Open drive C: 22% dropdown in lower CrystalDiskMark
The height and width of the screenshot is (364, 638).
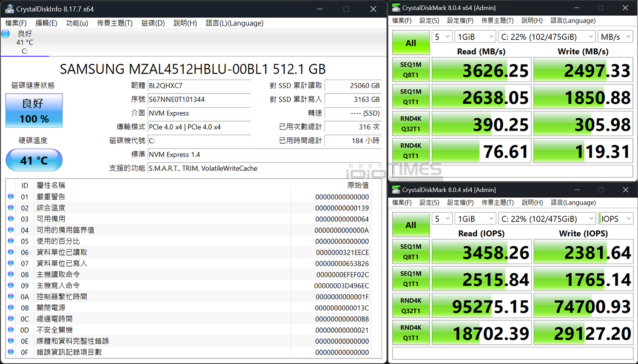(x=547, y=219)
